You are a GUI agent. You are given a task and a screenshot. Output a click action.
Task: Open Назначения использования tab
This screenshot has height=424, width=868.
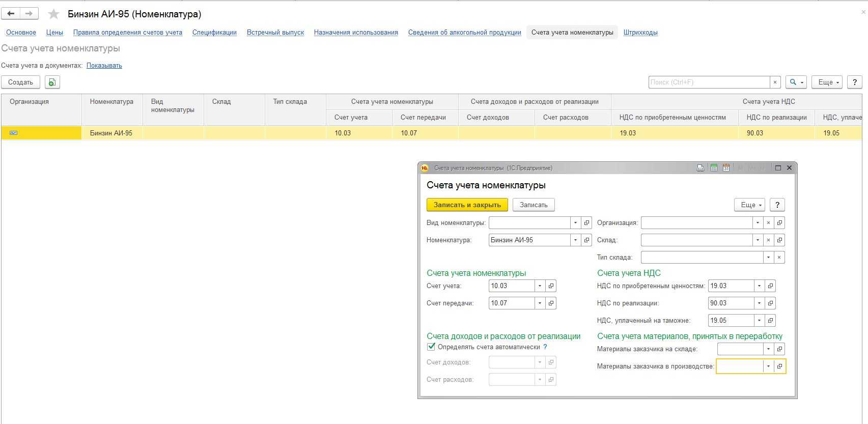click(356, 32)
